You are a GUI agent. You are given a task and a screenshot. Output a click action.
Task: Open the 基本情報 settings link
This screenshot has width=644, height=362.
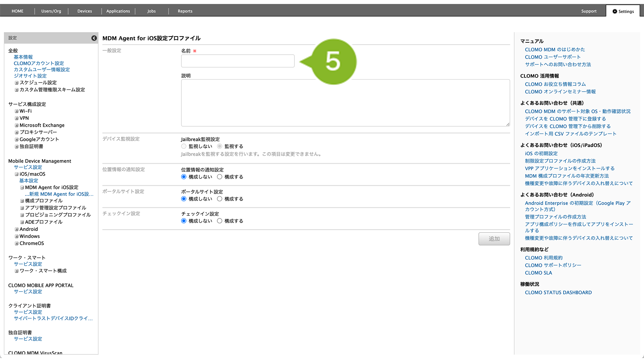23,57
